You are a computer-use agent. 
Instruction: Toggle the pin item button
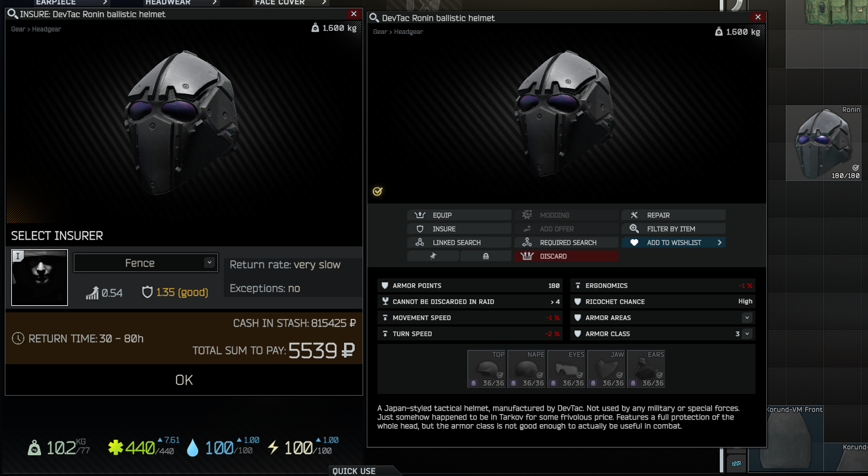[x=433, y=256]
